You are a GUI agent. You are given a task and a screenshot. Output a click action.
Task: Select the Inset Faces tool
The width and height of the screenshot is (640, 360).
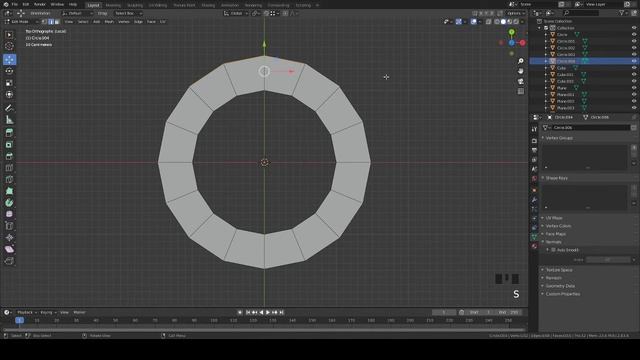(x=9, y=144)
